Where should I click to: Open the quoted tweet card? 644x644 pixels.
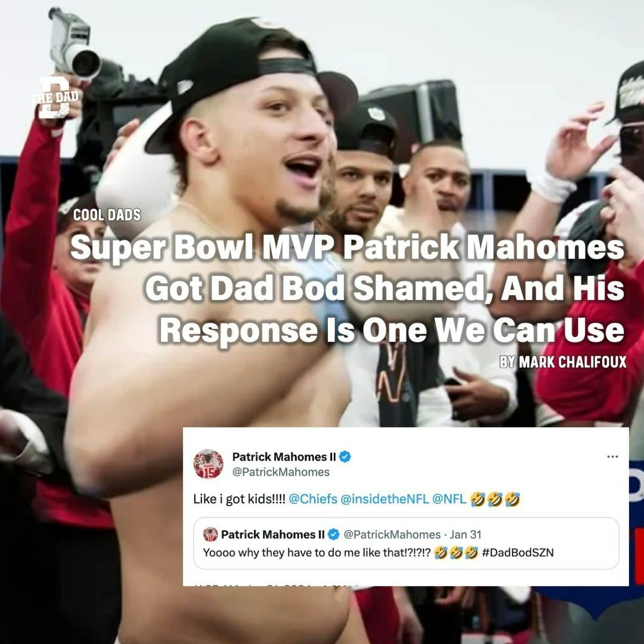pos(406,543)
